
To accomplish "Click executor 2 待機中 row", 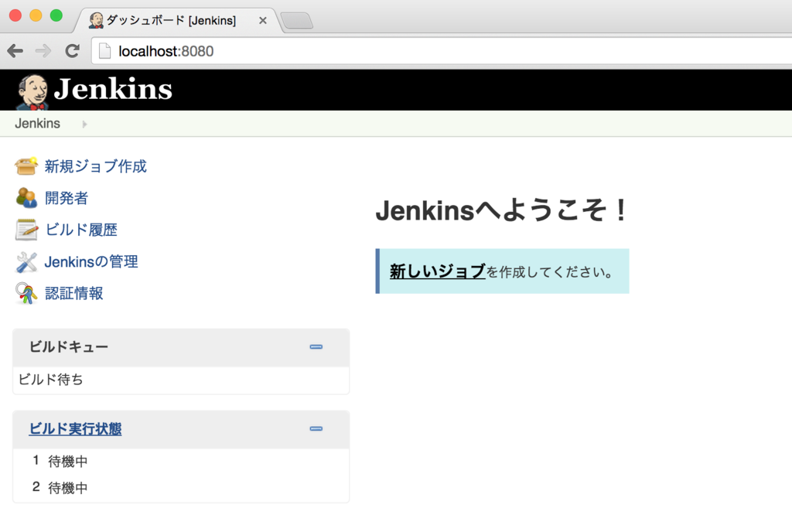I will pos(181,488).
